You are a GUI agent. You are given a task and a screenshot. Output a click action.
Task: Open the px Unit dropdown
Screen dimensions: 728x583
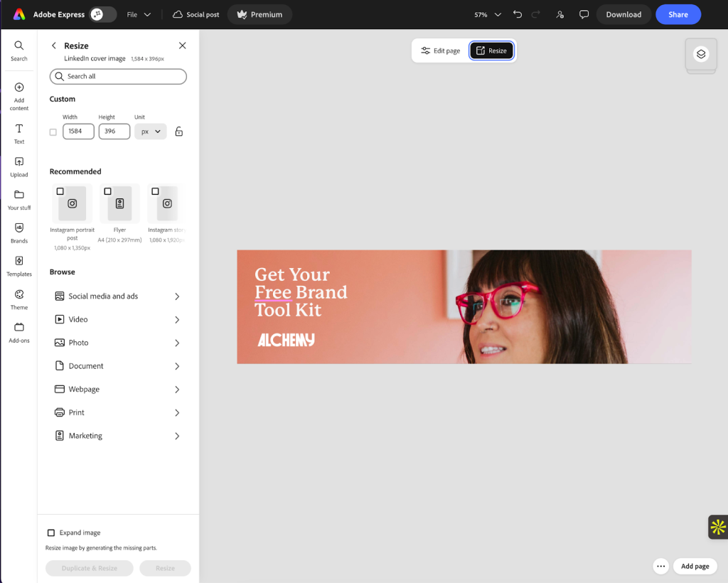coord(151,132)
